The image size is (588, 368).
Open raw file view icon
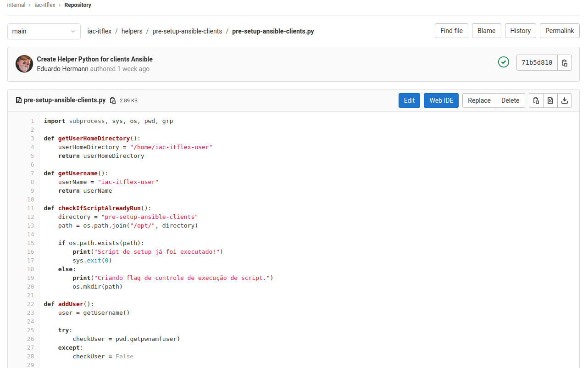[550, 100]
